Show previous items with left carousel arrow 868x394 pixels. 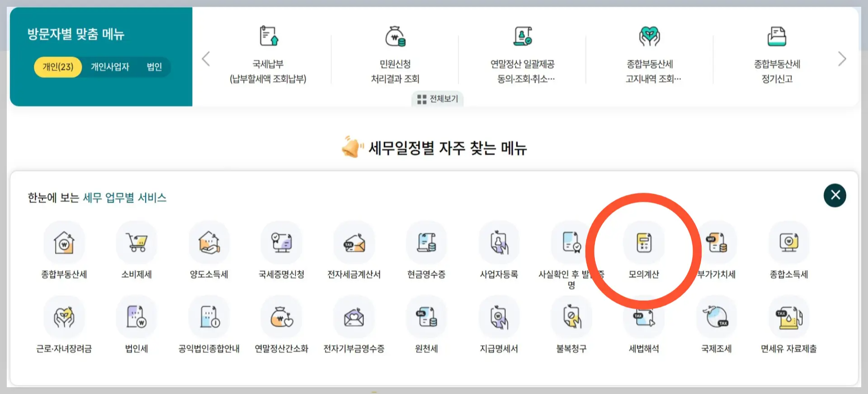tap(206, 59)
